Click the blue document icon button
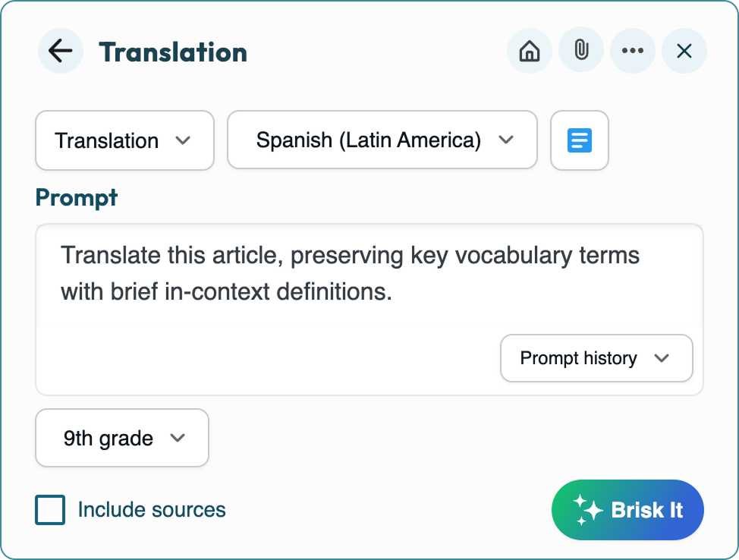The width and height of the screenshot is (739, 560). tap(579, 140)
